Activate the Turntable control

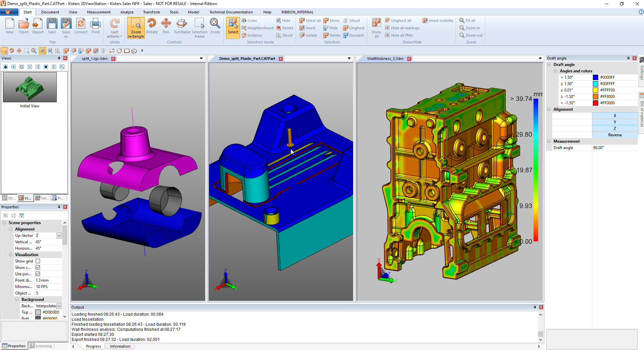pyautogui.click(x=182, y=26)
